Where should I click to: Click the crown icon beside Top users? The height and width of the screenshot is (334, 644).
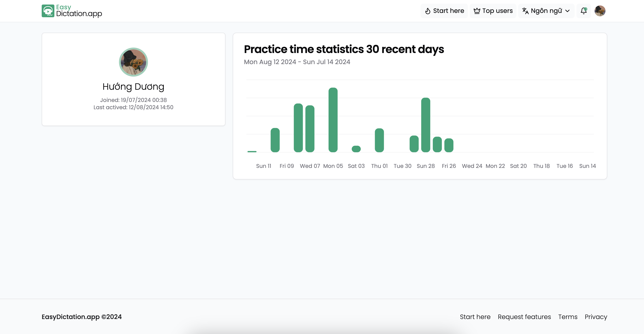(477, 11)
